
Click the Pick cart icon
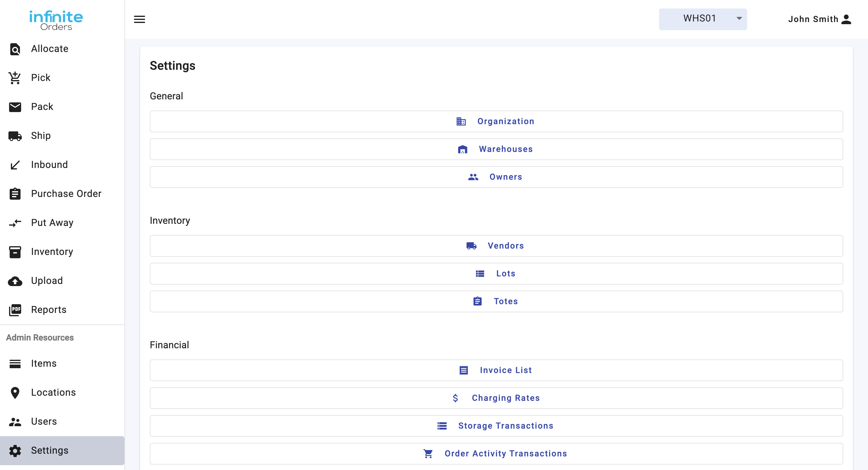coord(15,78)
